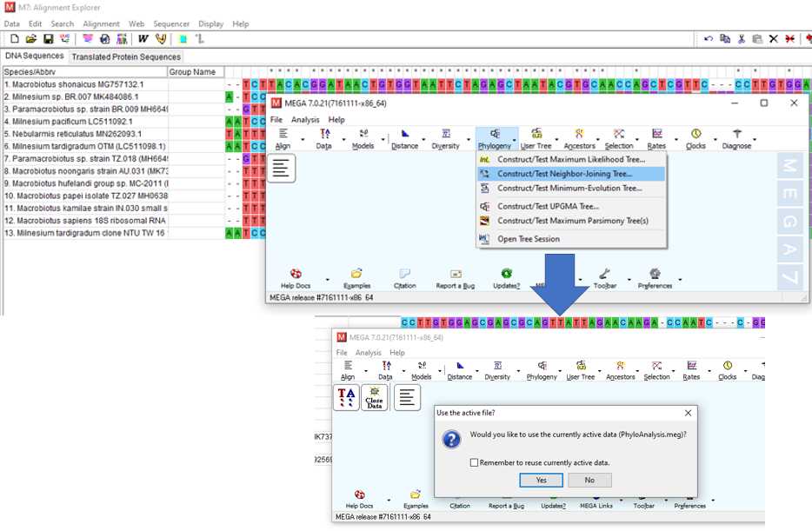Switch to DNA Sequences tab
812x531 pixels.
[x=35, y=56]
